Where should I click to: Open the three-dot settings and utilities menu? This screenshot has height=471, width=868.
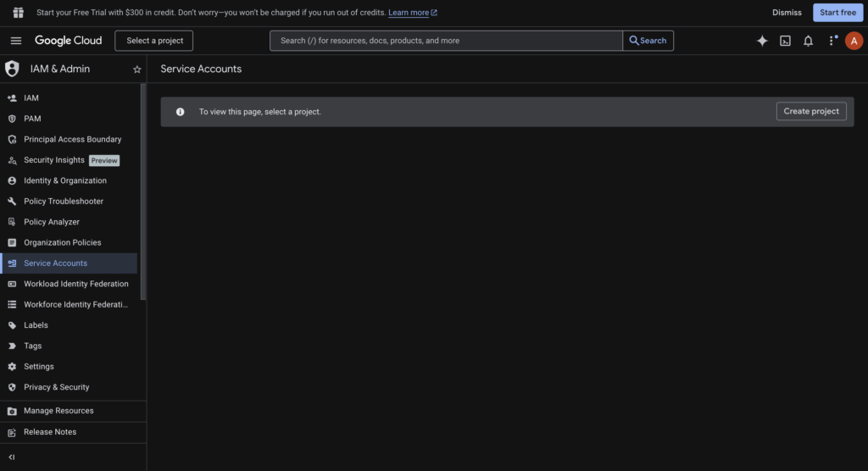832,41
